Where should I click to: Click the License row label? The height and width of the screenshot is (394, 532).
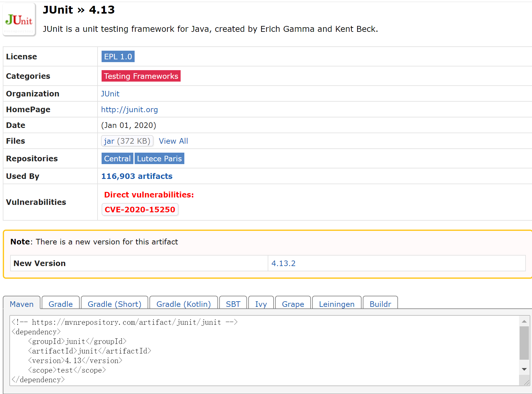[22, 57]
